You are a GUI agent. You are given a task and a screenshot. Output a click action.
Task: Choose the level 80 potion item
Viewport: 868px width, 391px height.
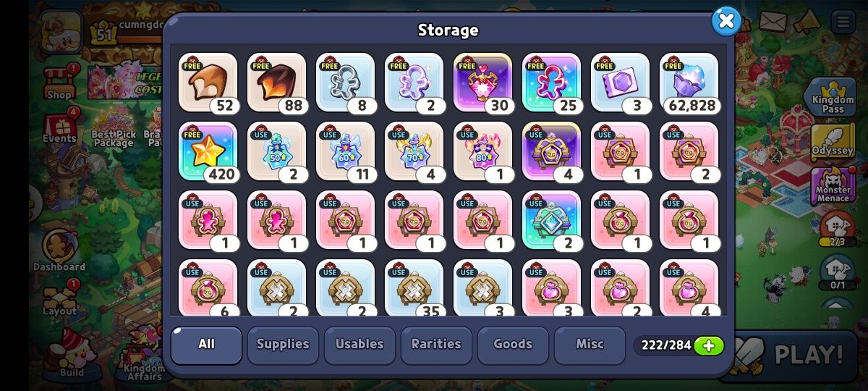(482, 151)
